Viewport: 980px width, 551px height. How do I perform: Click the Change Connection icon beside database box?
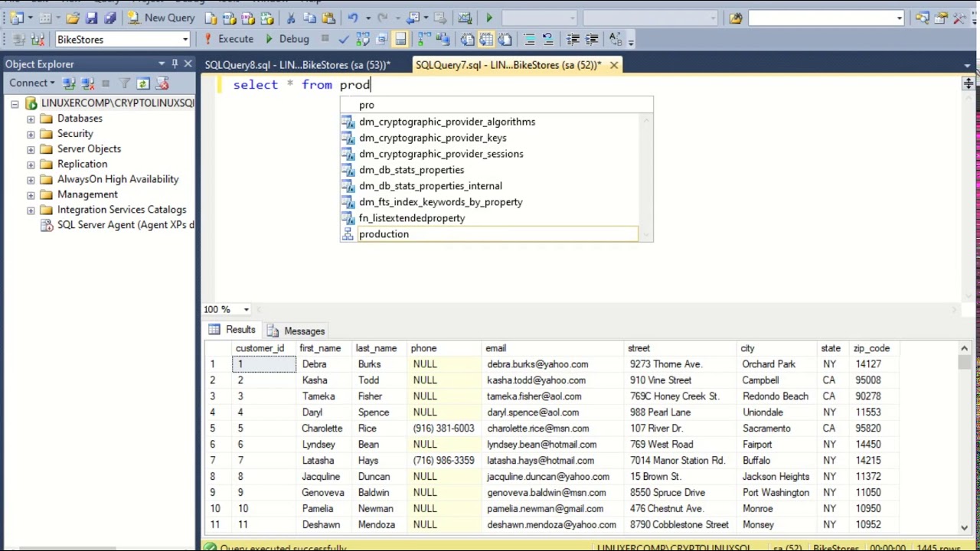[x=36, y=39]
